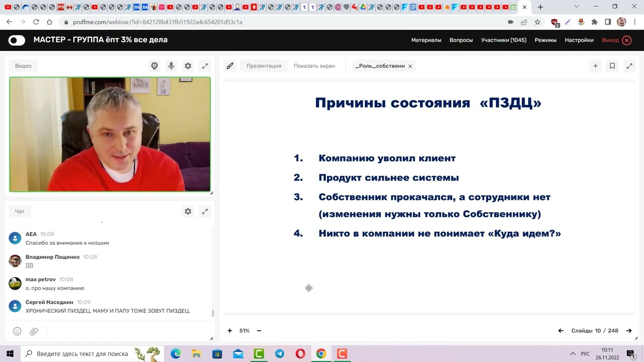Go to previous slide arrow

[560, 331]
